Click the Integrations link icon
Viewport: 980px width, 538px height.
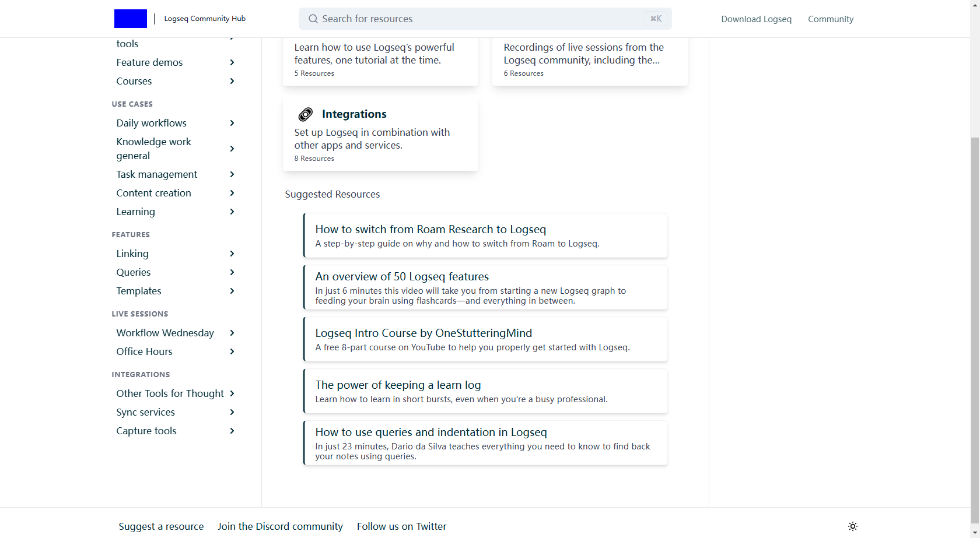click(305, 114)
